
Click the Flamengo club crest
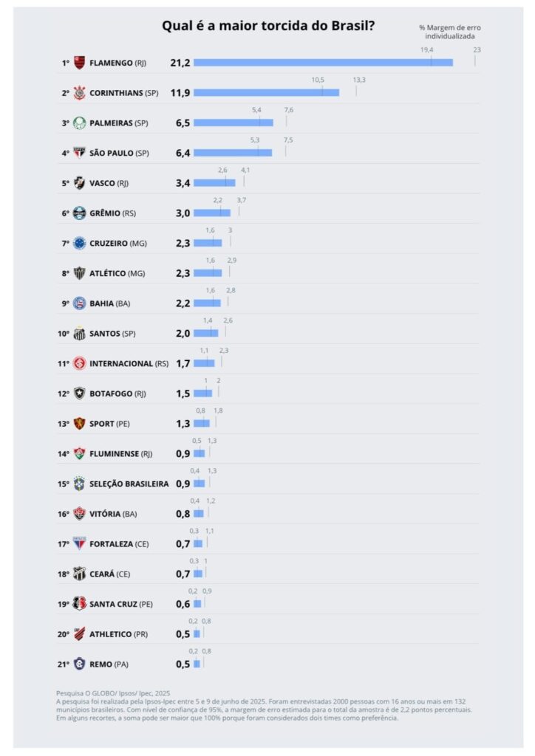[x=80, y=63]
